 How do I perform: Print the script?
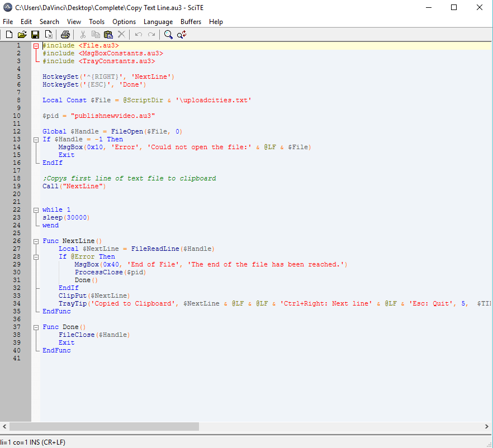[64, 34]
